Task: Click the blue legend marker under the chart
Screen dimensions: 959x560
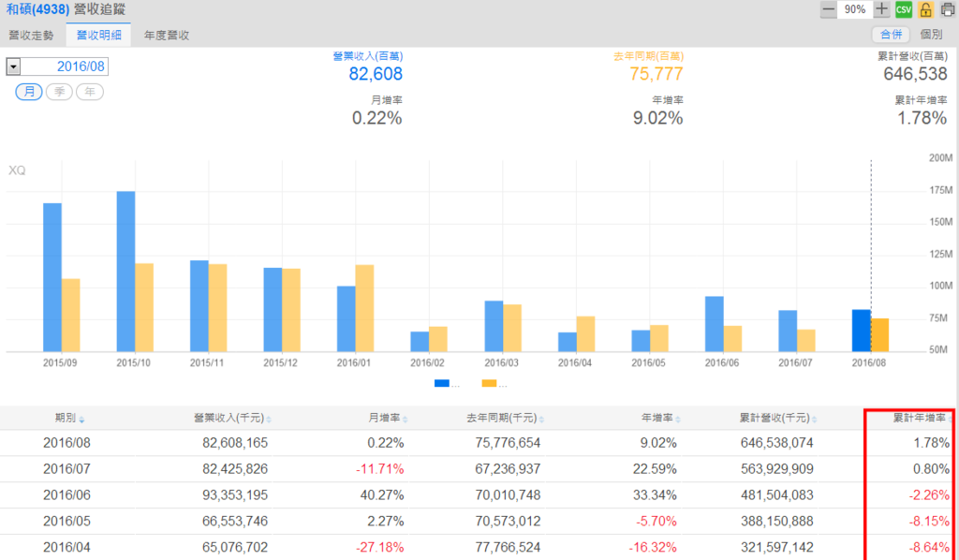Action: [442, 383]
